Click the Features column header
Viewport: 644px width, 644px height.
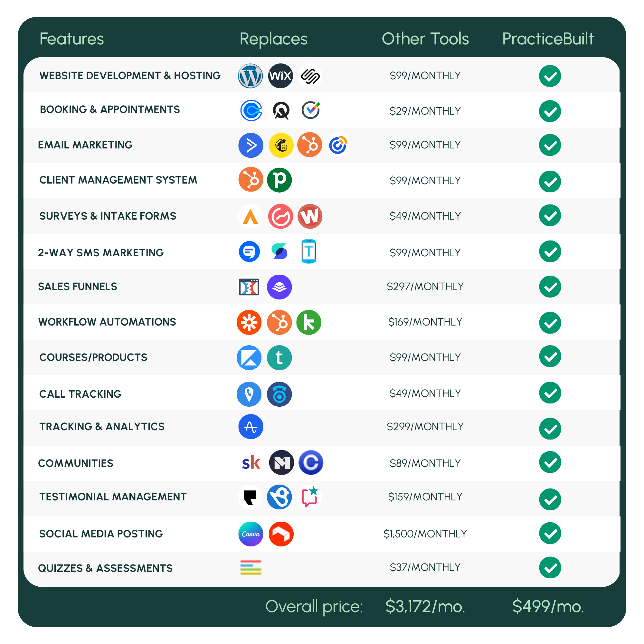[72, 39]
